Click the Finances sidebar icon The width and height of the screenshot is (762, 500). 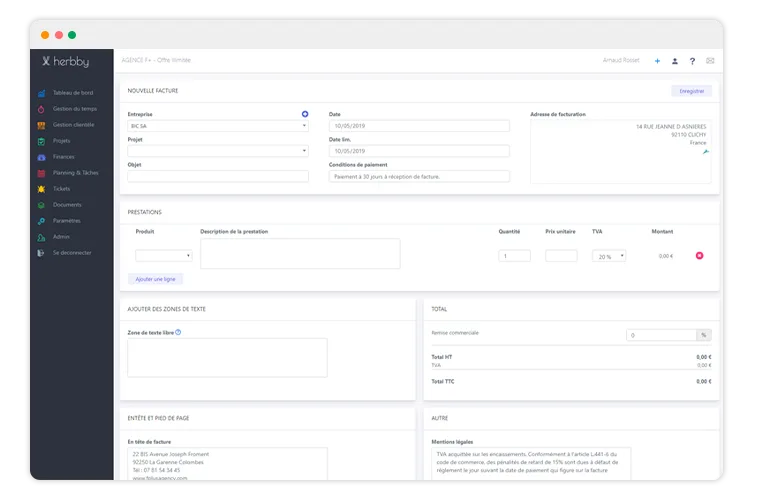pyautogui.click(x=41, y=157)
